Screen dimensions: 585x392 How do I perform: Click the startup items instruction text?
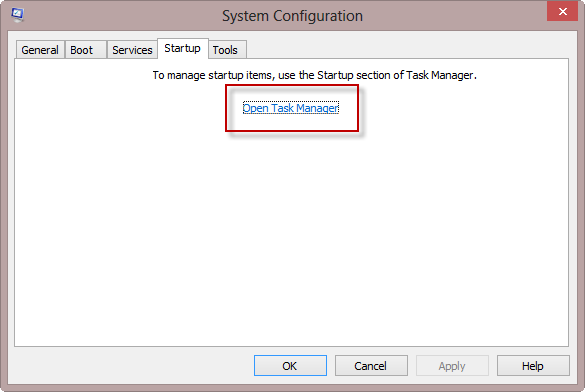pos(315,75)
